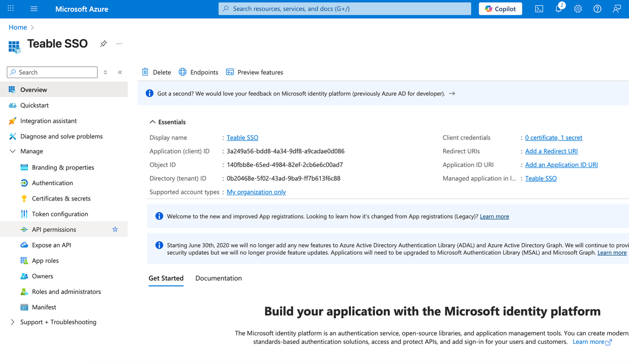The width and height of the screenshot is (629, 364).
Task: Toggle expand/collapse all sidebar groups
Action: pyautogui.click(x=105, y=72)
